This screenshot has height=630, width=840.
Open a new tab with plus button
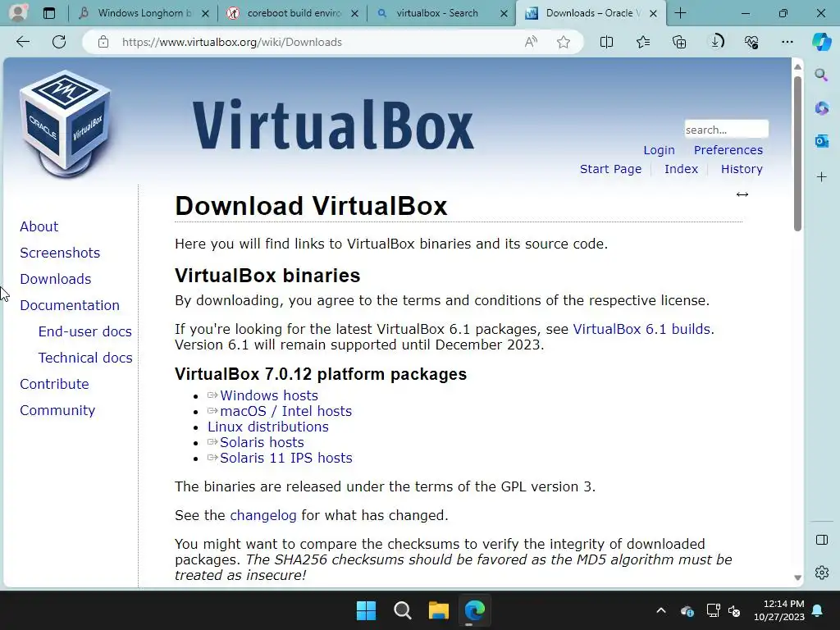coord(680,13)
